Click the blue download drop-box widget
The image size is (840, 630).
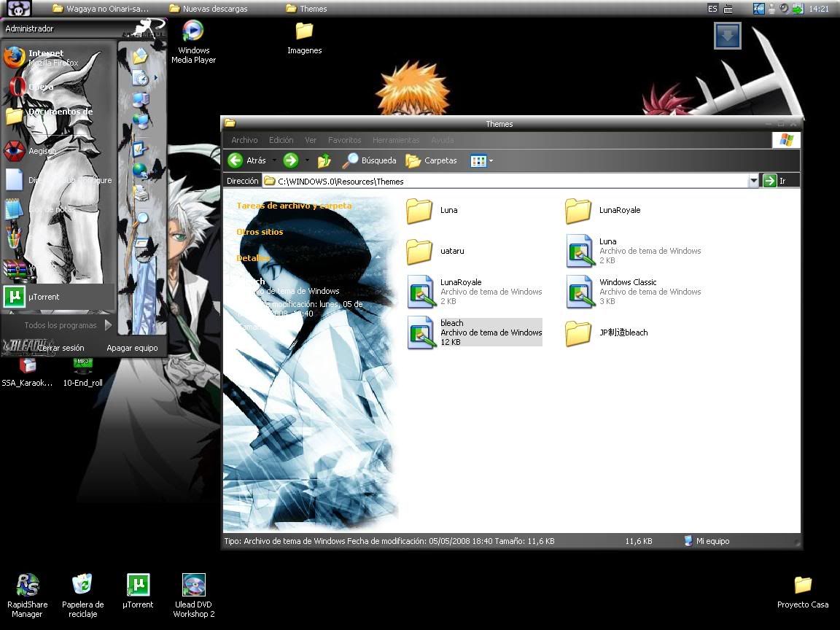click(728, 36)
